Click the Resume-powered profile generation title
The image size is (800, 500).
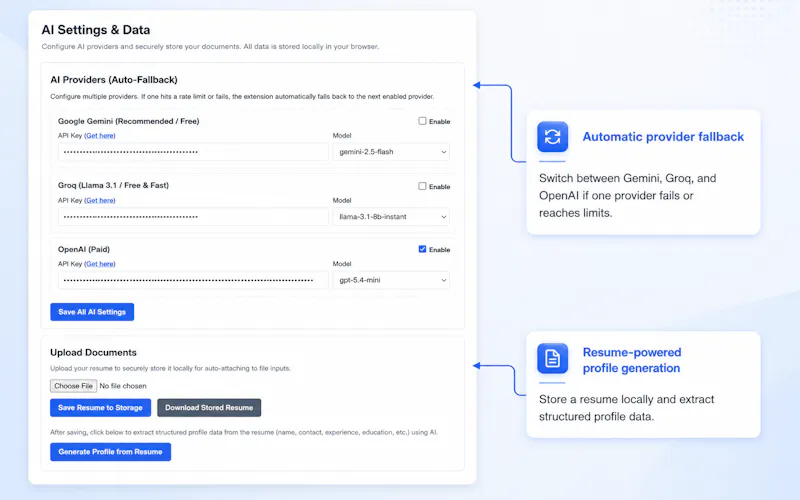click(632, 360)
